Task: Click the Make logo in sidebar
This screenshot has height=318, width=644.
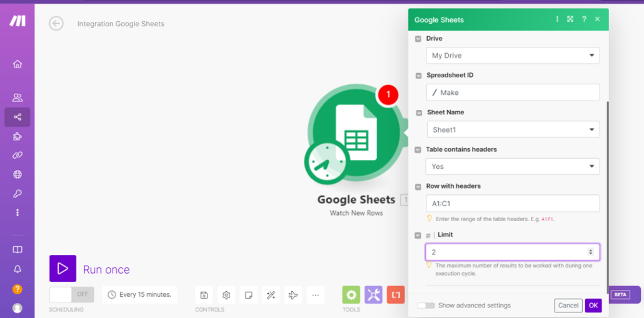Action: 18,21
